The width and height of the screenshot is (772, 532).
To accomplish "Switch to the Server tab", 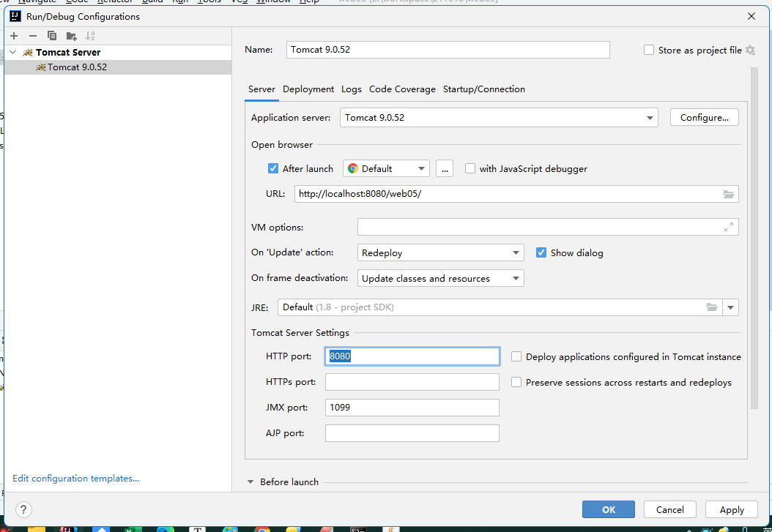I will tap(261, 89).
